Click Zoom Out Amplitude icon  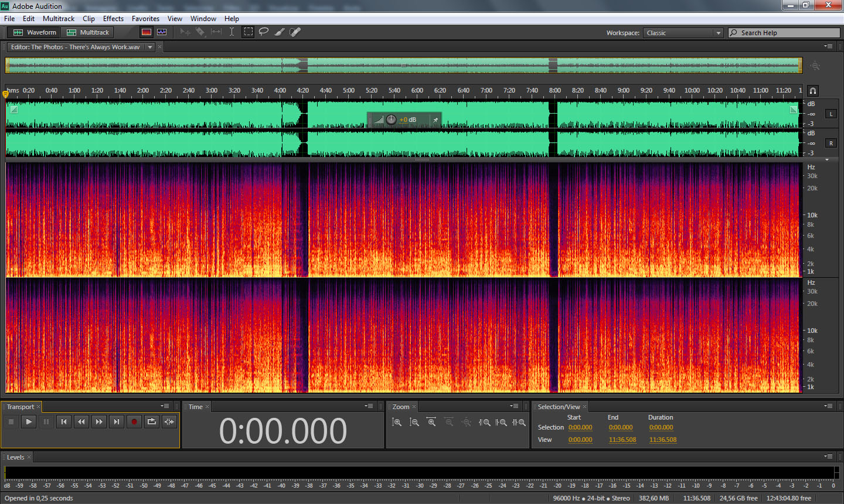[x=414, y=422]
